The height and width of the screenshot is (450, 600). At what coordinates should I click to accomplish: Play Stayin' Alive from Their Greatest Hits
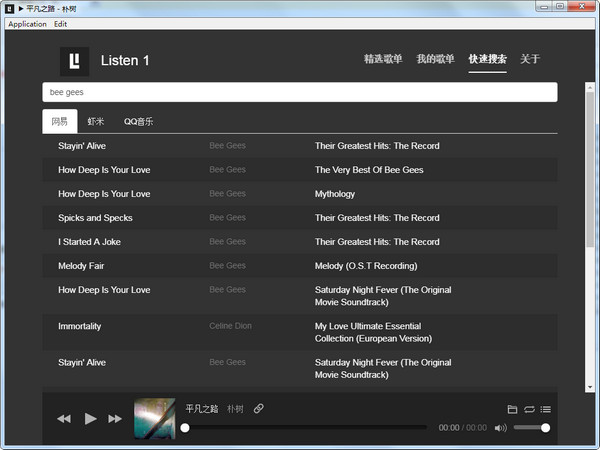82,146
